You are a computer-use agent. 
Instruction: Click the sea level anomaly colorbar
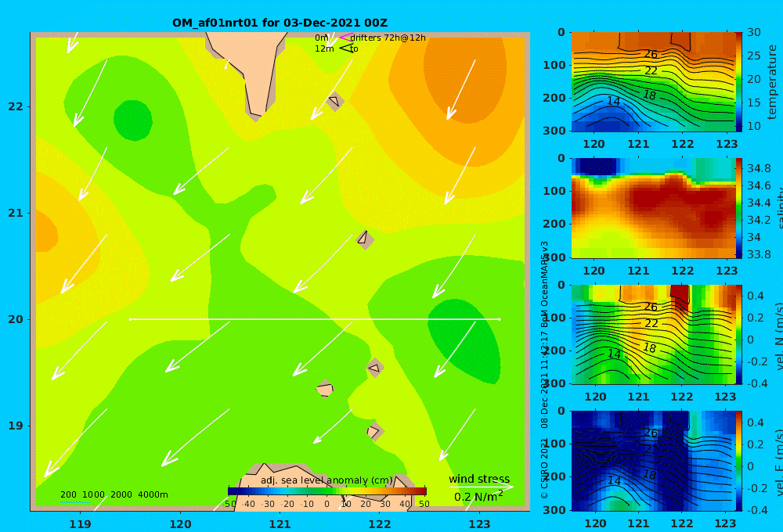pyautogui.click(x=327, y=491)
